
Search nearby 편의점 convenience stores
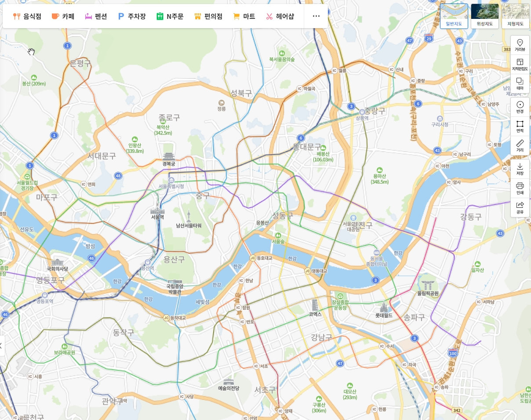[208, 16]
